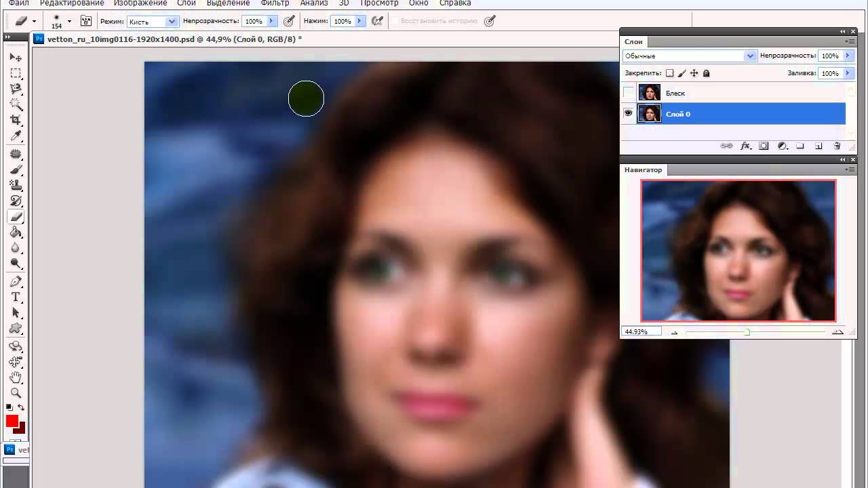This screenshot has width=868, height=488.
Task: Toggle lock image pixels
Action: pyautogui.click(x=682, y=73)
